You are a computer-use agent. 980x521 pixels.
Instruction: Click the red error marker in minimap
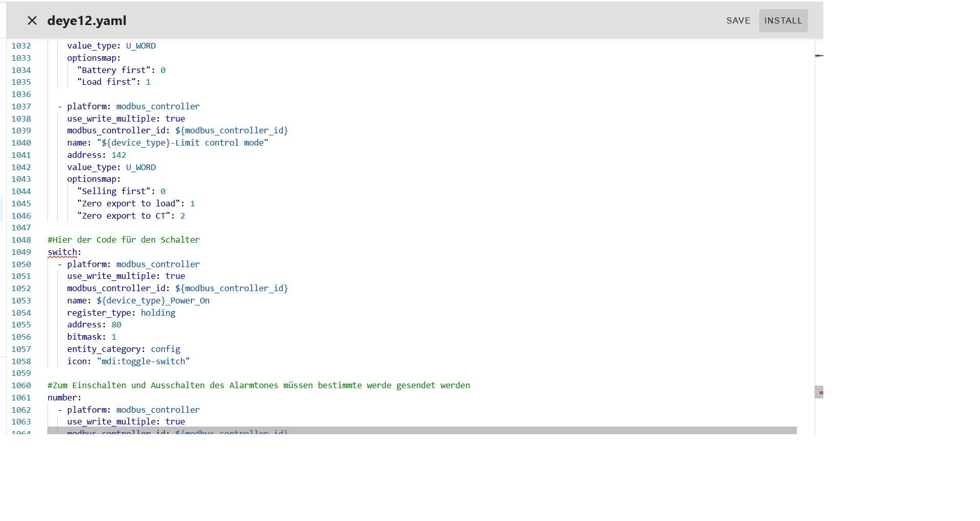[x=821, y=393]
